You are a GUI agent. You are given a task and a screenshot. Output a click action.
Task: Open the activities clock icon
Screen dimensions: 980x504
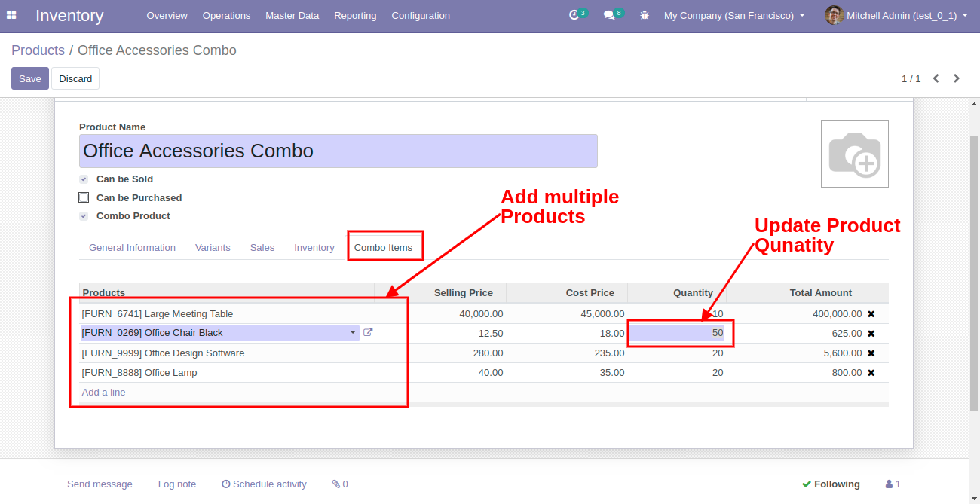coord(574,15)
